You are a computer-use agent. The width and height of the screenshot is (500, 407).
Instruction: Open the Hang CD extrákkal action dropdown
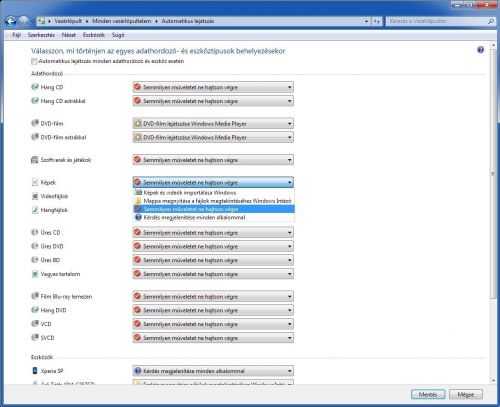[x=213, y=101]
